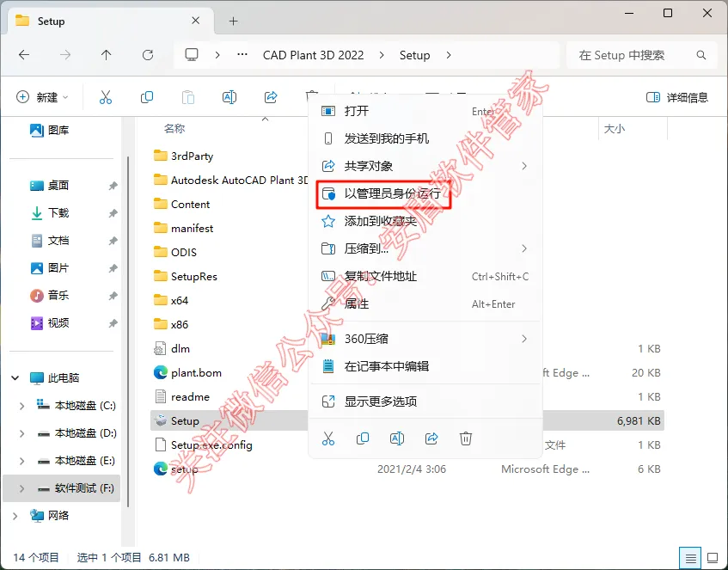728x570 pixels.
Task: Click the search magnifier icon
Action: coord(701,55)
